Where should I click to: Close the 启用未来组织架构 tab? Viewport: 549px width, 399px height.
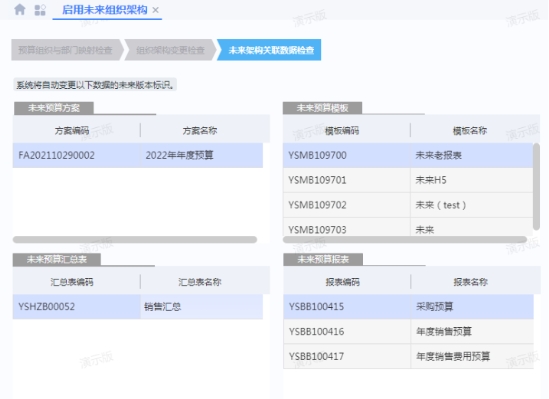click(155, 10)
